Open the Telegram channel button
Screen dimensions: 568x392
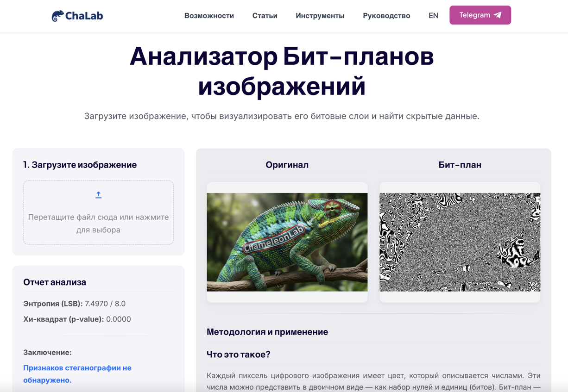tap(480, 15)
